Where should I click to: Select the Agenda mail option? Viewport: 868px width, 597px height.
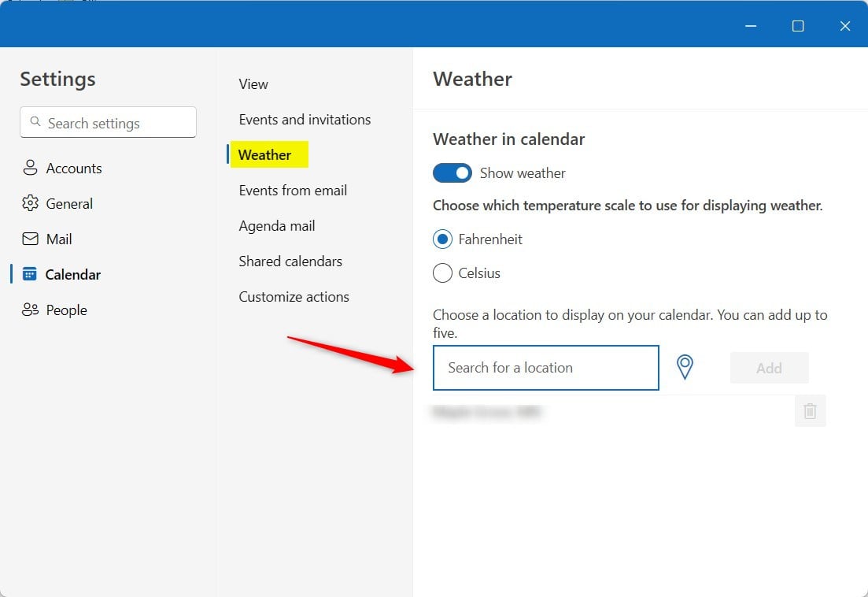(x=277, y=226)
